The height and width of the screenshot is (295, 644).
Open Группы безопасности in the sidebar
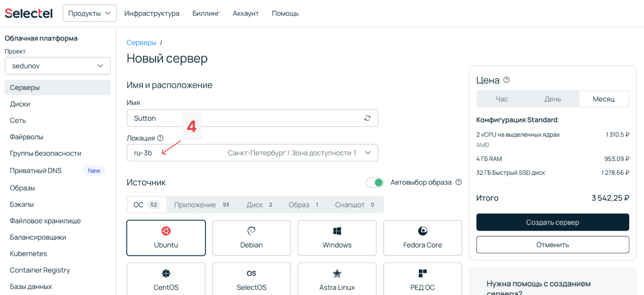57,153
